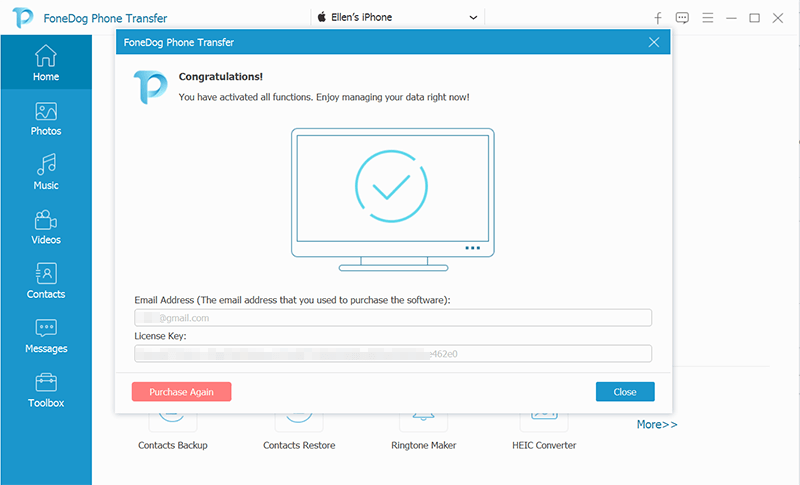Click the FoneDog logo in title bar

coord(23,18)
